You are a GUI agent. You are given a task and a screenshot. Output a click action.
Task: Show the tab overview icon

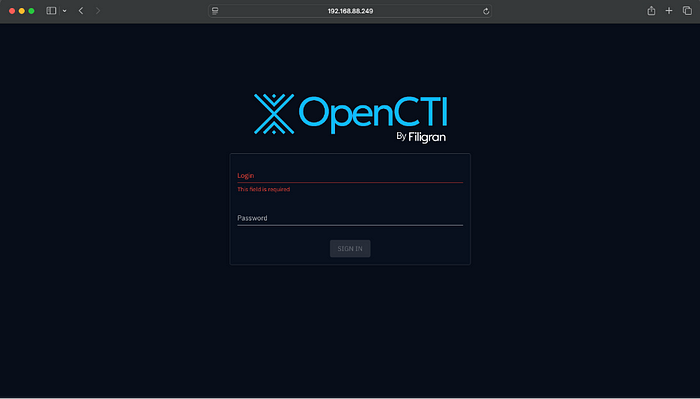click(x=687, y=11)
